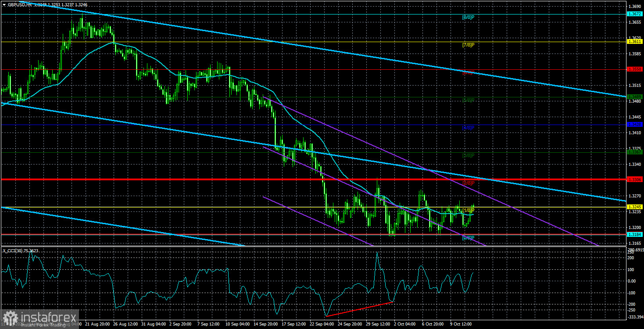Click the [8/8]P Murrey level label
This screenshot has width=644, height=329.
coord(469,17)
